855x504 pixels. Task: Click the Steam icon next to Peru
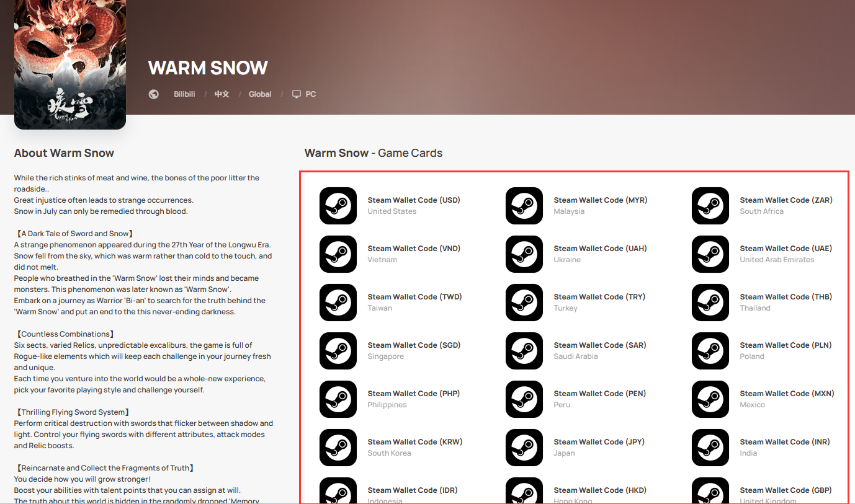(x=524, y=399)
